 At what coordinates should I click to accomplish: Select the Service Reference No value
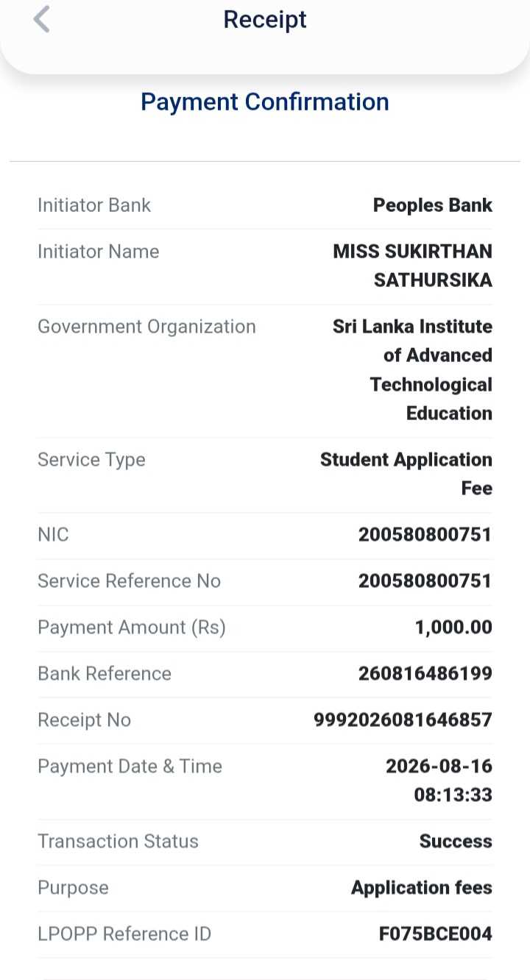pyautogui.click(x=425, y=581)
